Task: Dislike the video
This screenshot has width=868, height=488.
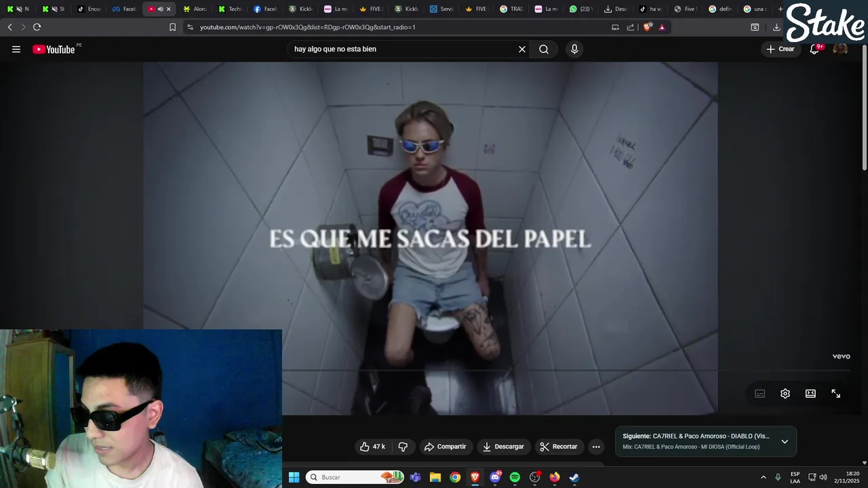Action: tap(403, 447)
